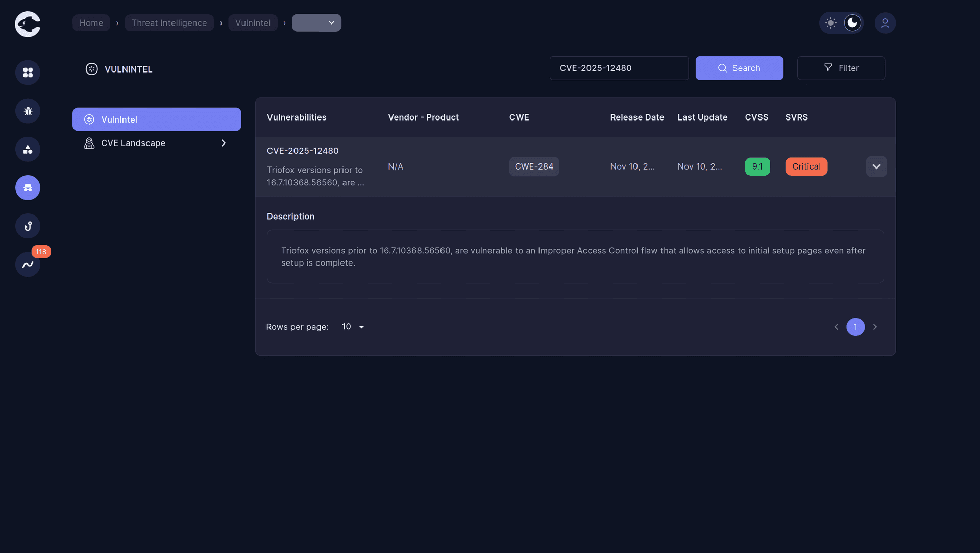Expand the CVE Landscape section
Viewport: 980px width, 553px height.
(223, 143)
